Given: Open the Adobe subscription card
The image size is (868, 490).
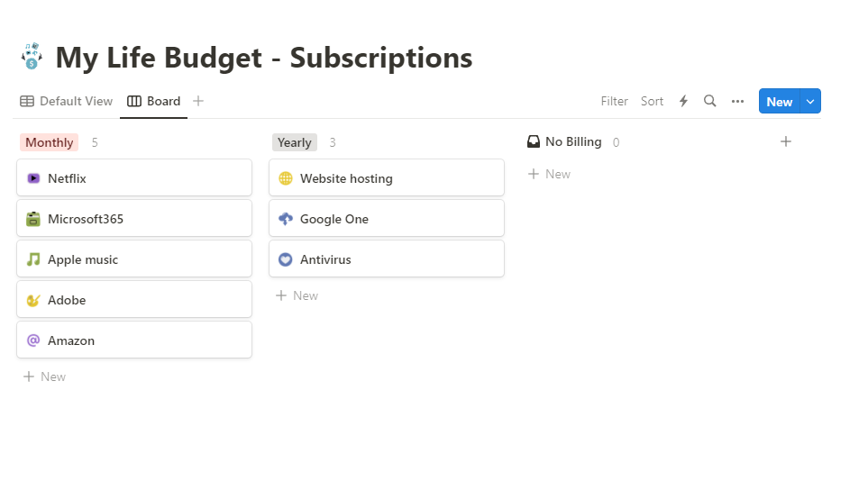Looking at the screenshot, I should click(134, 299).
